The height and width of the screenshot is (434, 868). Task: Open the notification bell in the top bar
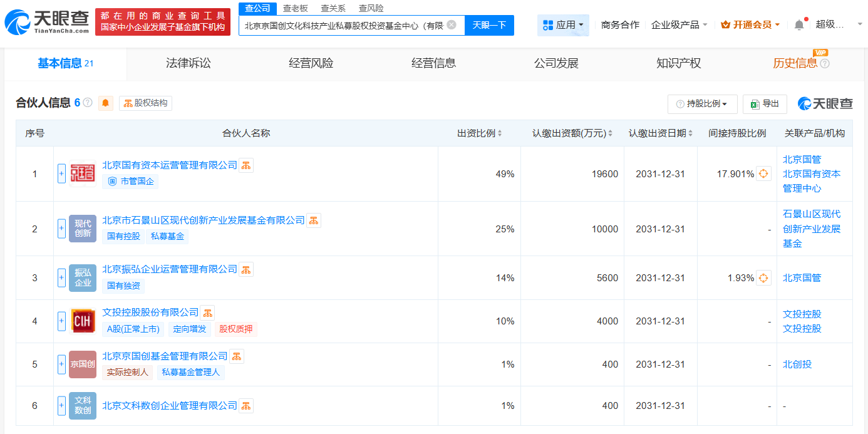(x=799, y=25)
